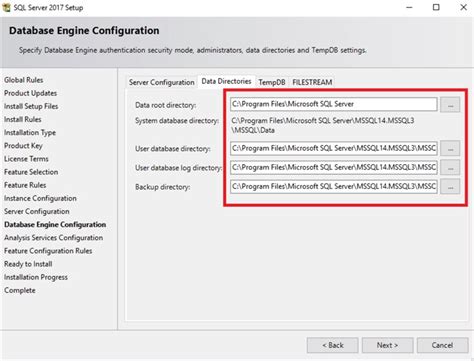Screen dimensions: 474x361
Task: Browse for Backup directory
Action: (450, 187)
